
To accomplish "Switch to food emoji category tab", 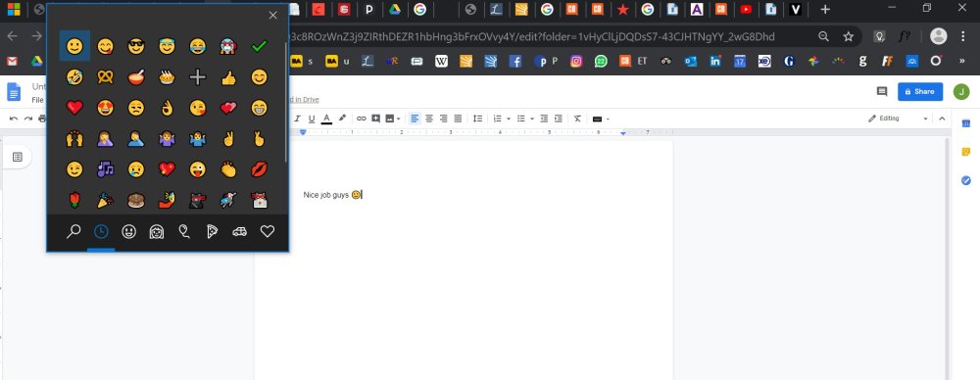I will [212, 232].
